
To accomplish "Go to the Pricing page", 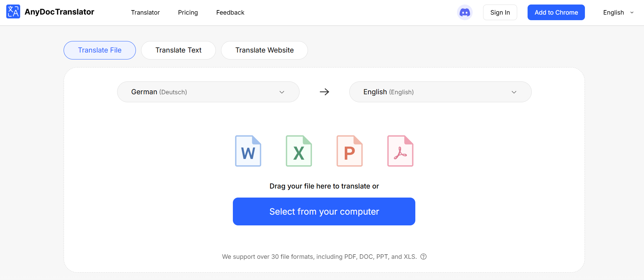I will [x=188, y=13].
